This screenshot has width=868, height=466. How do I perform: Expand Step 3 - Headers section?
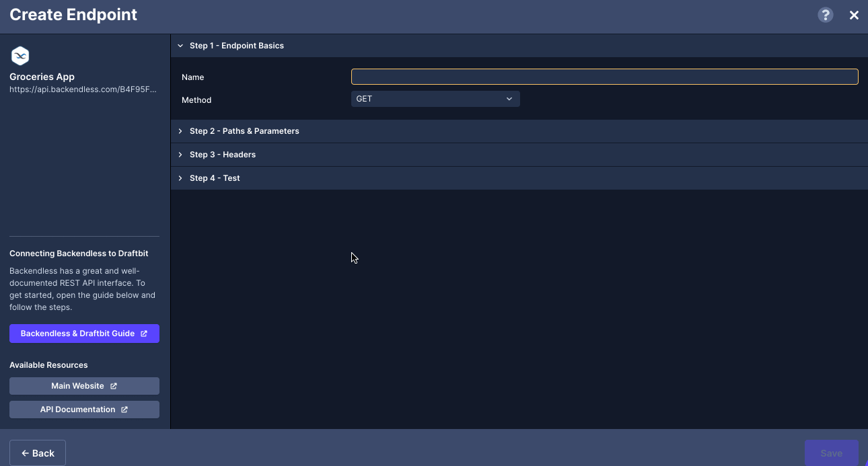pos(519,155)
